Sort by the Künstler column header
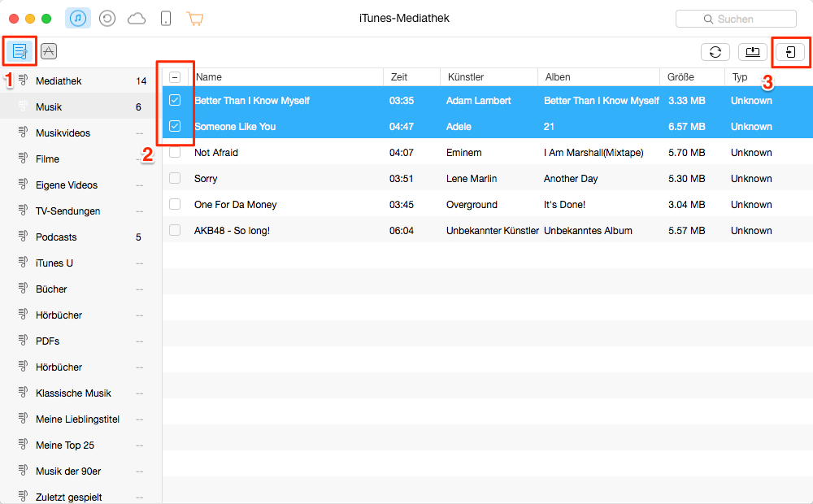This screenshot has height=504, width=813. click(489, 77)
